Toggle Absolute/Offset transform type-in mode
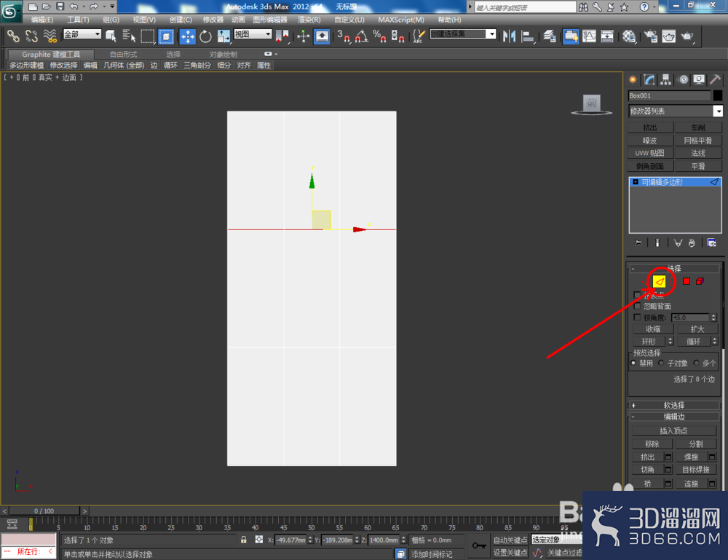The image size is (728, 560). click(259, 540)
